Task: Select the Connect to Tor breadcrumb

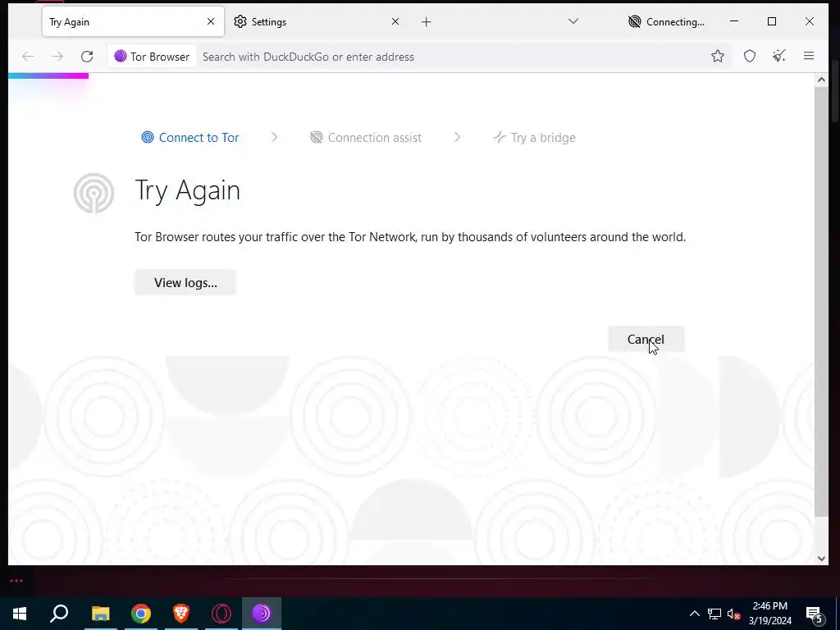Action: pyautogui.click(x=190, y=138)
